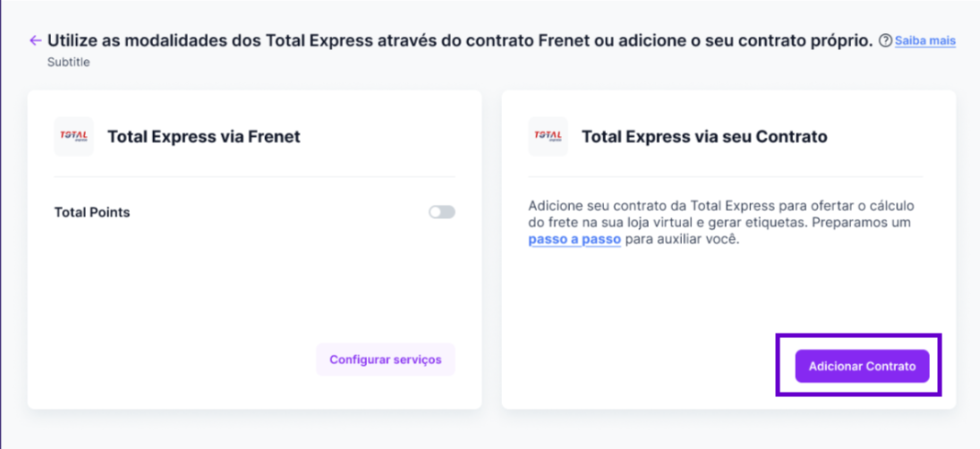The width and height of the screenshot is (980, 449).
Task: Click empty space left of Adicionar Contrato button
Action: (x=650, y=366)
